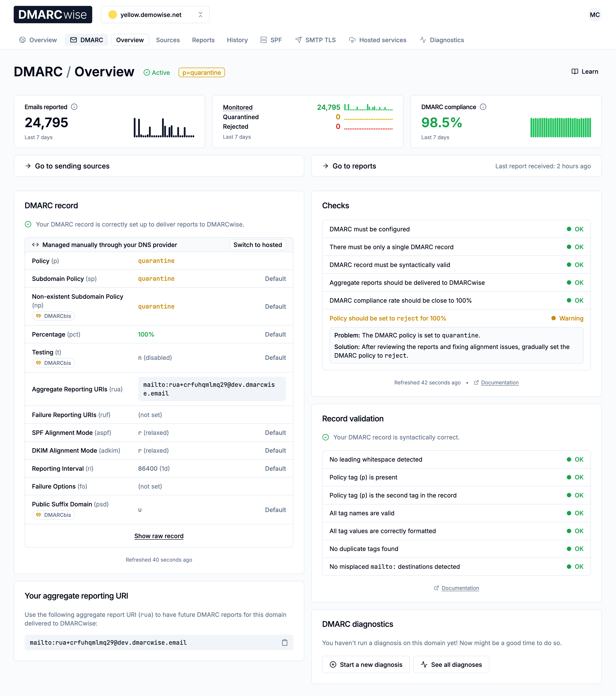Click the Switch to hosted button
The width and height of the screenshot is (616, 696).
pos(258,244)
